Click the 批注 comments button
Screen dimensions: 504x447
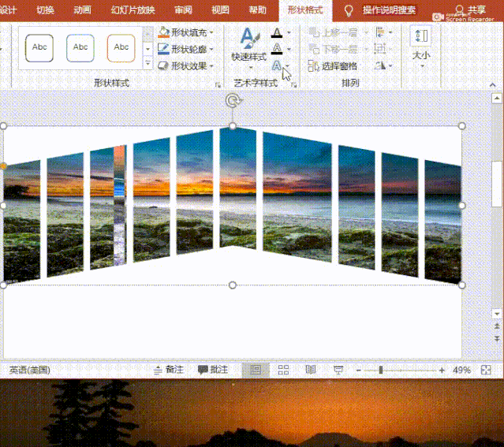pos(213,370)
